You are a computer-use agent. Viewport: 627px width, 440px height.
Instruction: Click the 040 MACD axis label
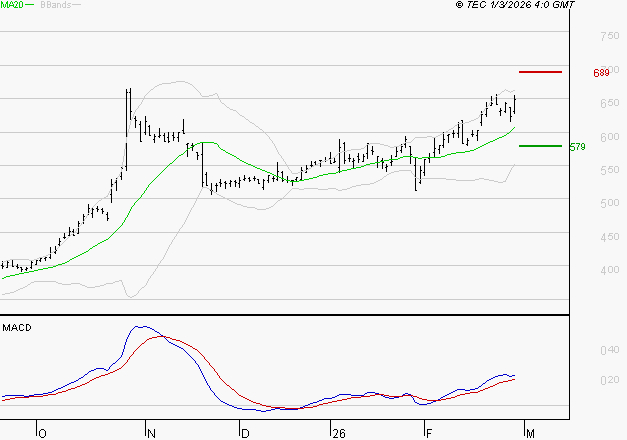point(610,350)
